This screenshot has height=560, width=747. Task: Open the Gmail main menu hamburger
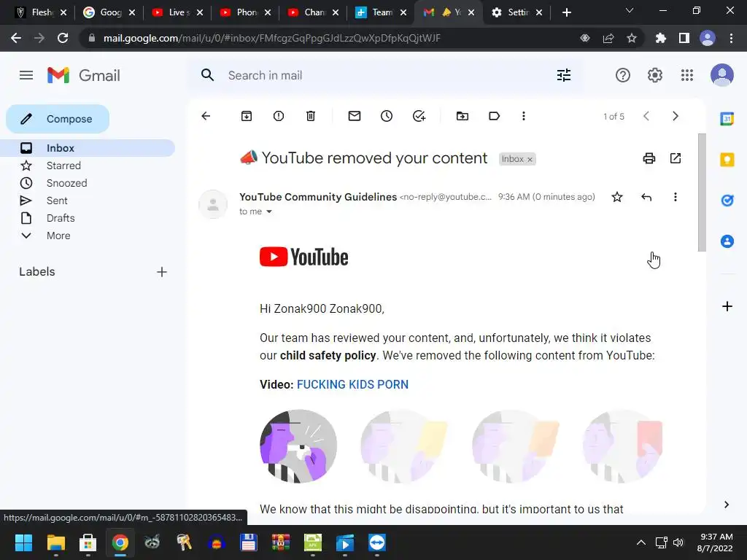(26, 75)
